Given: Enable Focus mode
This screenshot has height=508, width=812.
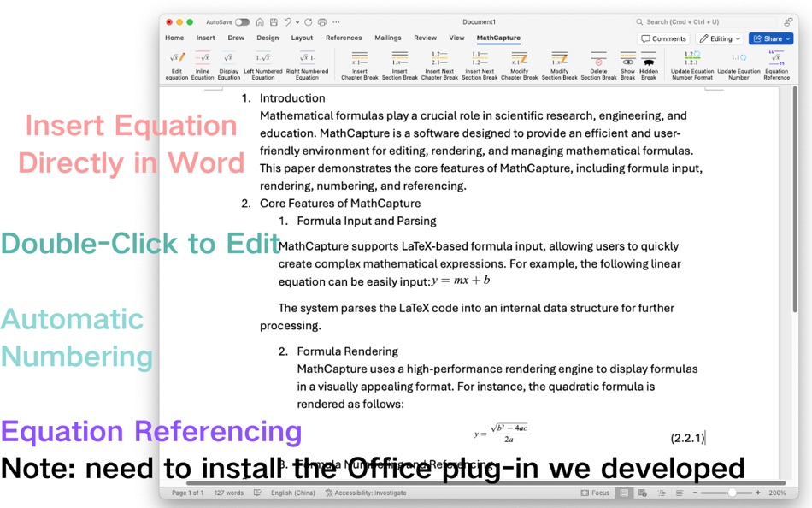Looking at the screenshot, I should pos(595,493).
